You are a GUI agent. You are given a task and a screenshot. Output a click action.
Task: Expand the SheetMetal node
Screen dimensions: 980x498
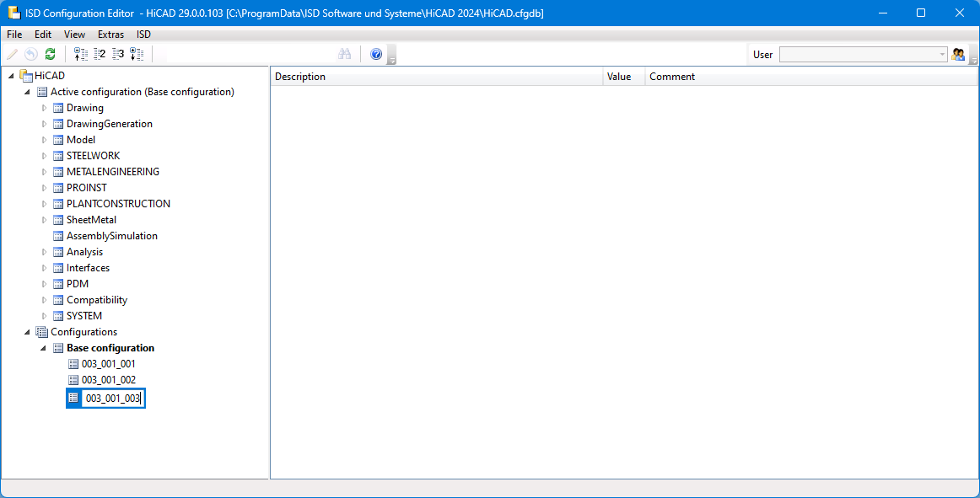tap(44, 220)
